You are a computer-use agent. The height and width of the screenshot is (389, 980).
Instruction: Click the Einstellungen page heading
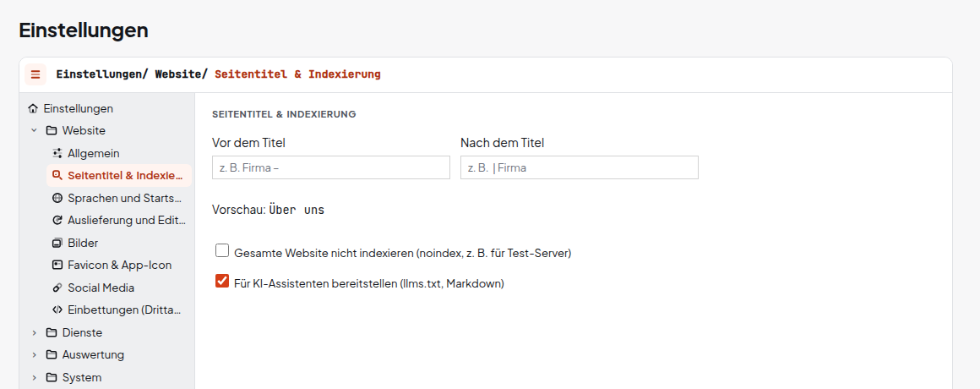[x=84, y=30]
